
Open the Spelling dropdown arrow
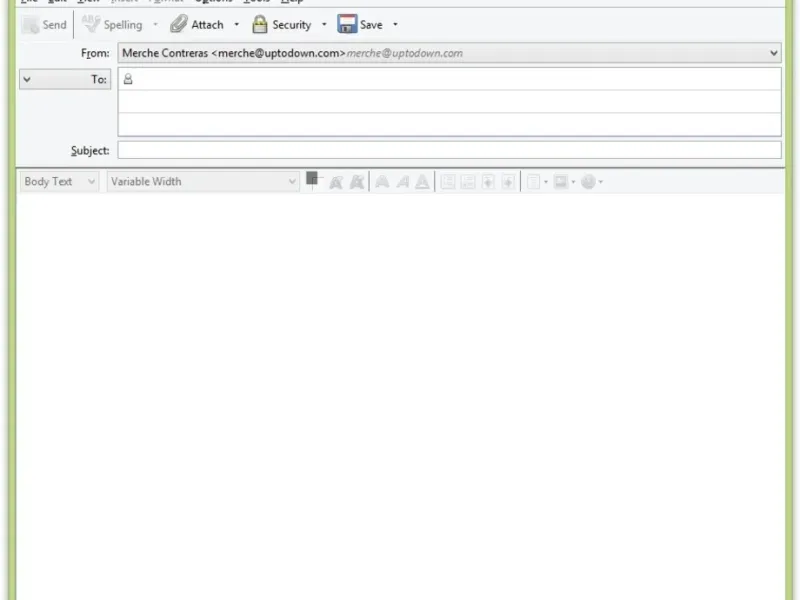click(x=155, y=24)
